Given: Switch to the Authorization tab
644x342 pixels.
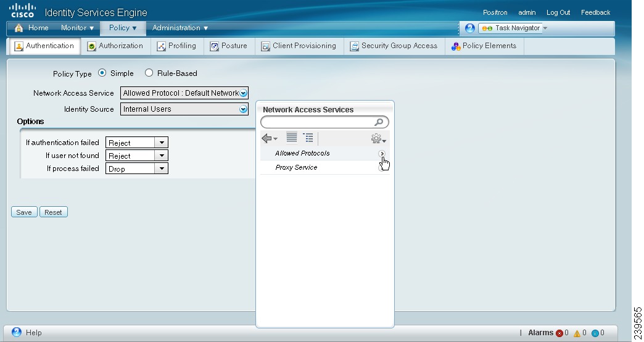Looking at the screenshot, I should 115,46.
